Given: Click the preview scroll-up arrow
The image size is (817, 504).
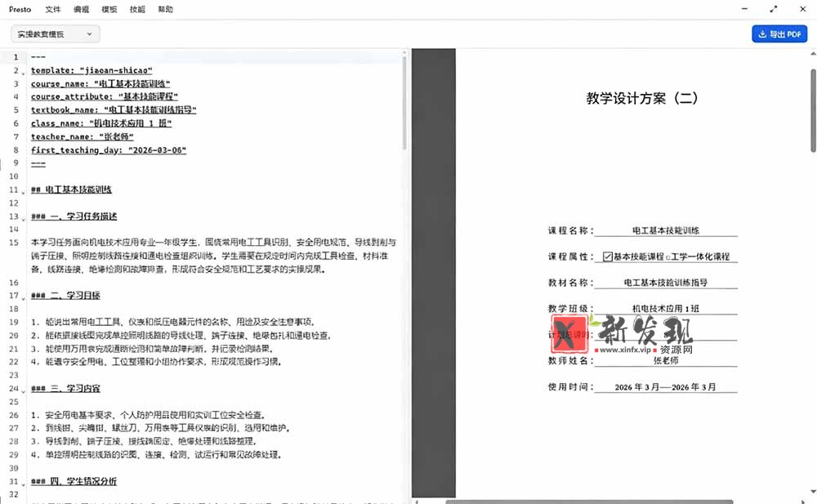Looking at the screenshot, I should pos(813,54).
